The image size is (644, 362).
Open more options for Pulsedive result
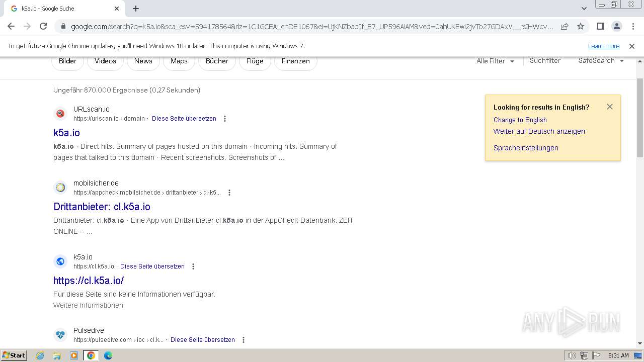pyautogui.click(x=244, y=340)
